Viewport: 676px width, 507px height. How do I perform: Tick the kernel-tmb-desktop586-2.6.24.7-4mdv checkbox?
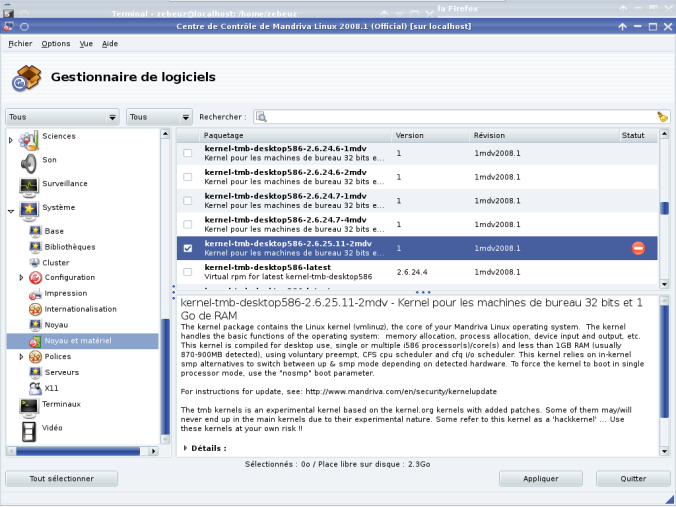pos(188,224)
